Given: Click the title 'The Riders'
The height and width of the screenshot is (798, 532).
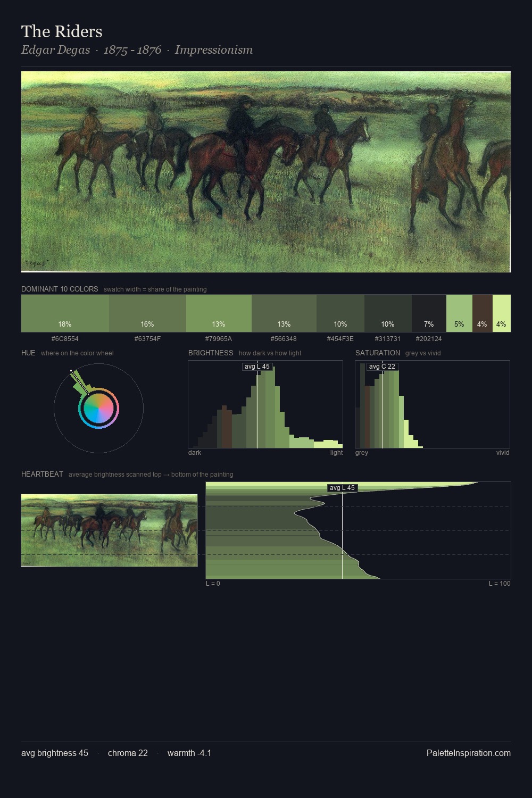Looking at the screenshot, I should click(x=62, y=31).
